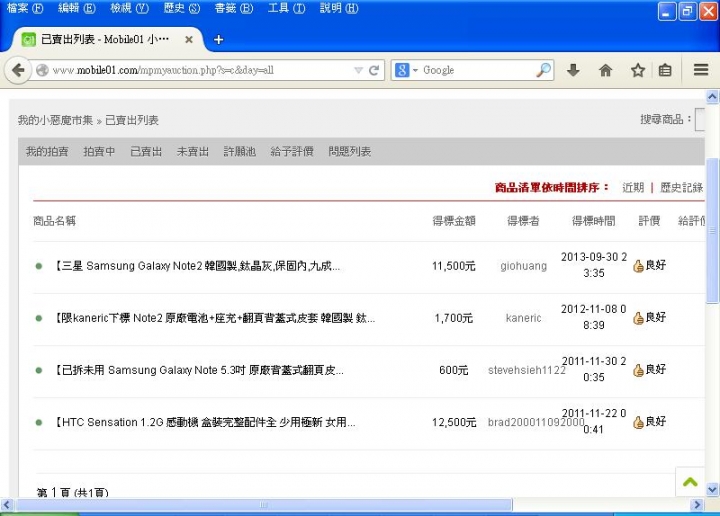Switch to 給予評價 tab
The image size is (720, 516).
click(292, 151)
